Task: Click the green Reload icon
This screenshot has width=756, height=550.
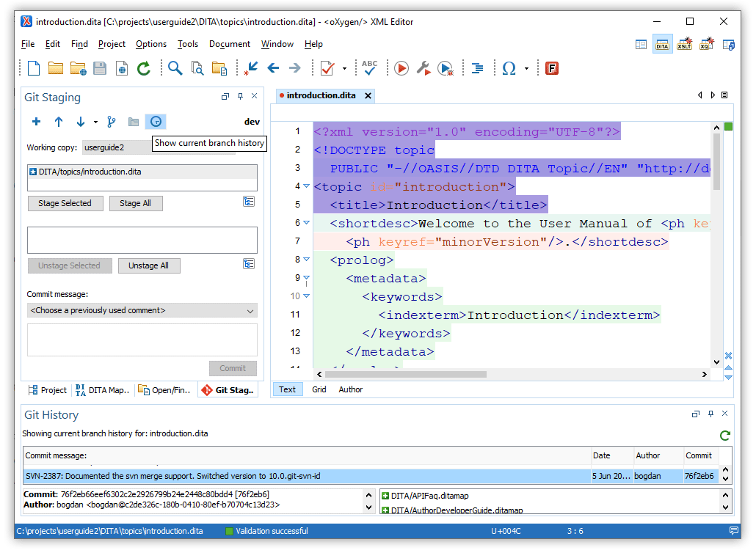Action: click(144, 68)
